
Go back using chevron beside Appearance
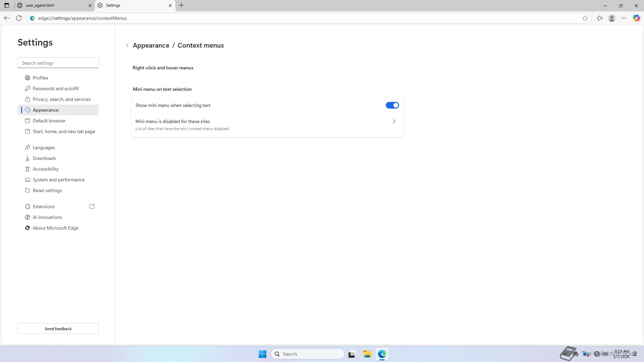point(127,45)
